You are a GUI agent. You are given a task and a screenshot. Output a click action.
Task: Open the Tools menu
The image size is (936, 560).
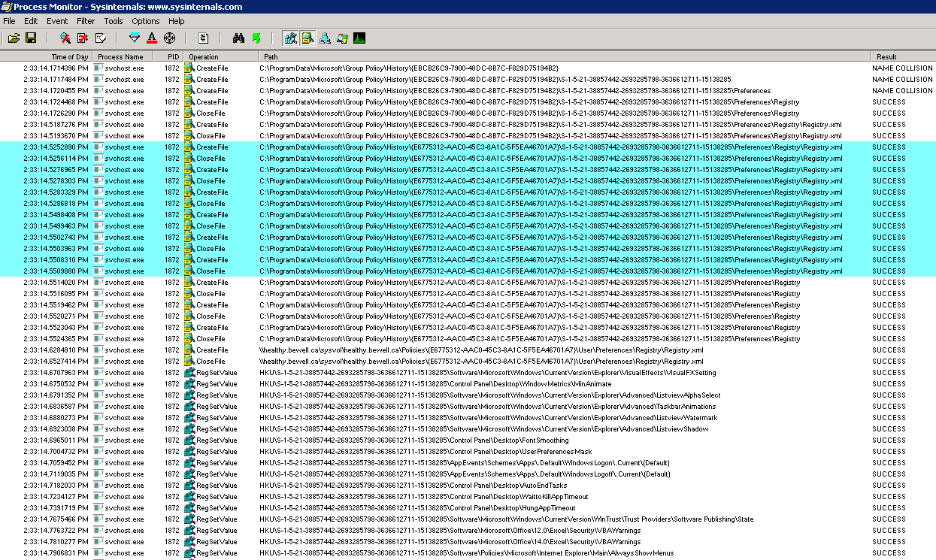(114, 21)
